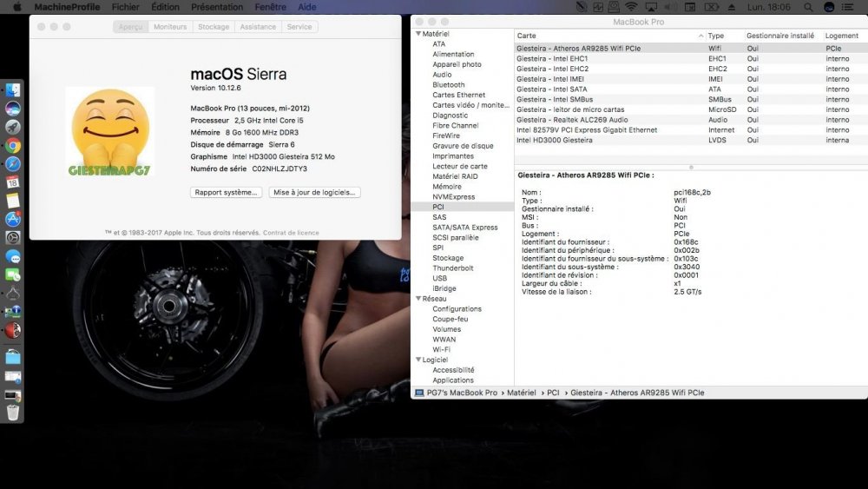Open Launchpad rocket icon in Dock
Screen dimensions: 868x489
[x=13, y=127]
